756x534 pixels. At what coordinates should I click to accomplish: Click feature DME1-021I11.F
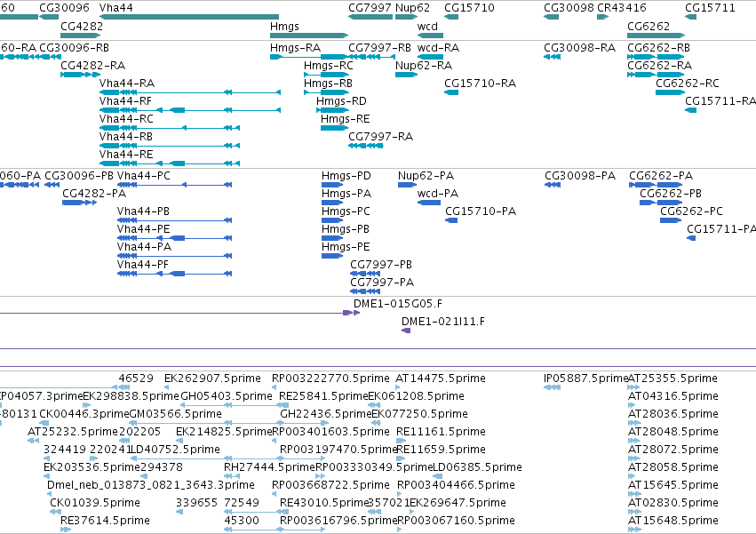(x=406, y=331)
